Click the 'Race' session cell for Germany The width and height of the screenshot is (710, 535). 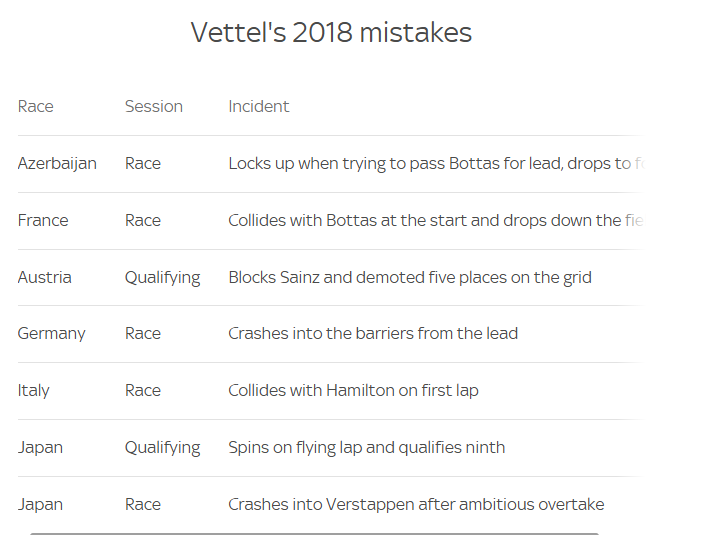click(x=143, y=334)
